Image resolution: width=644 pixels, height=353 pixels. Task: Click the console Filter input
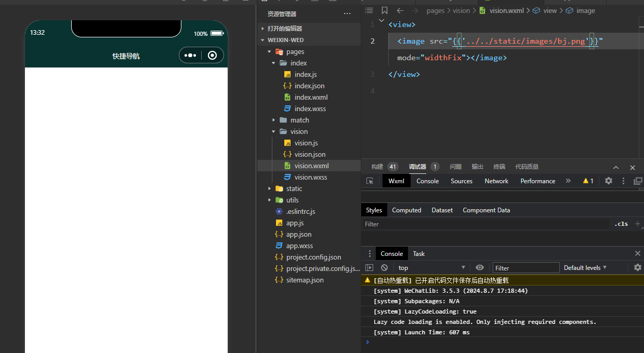point(526,268)
